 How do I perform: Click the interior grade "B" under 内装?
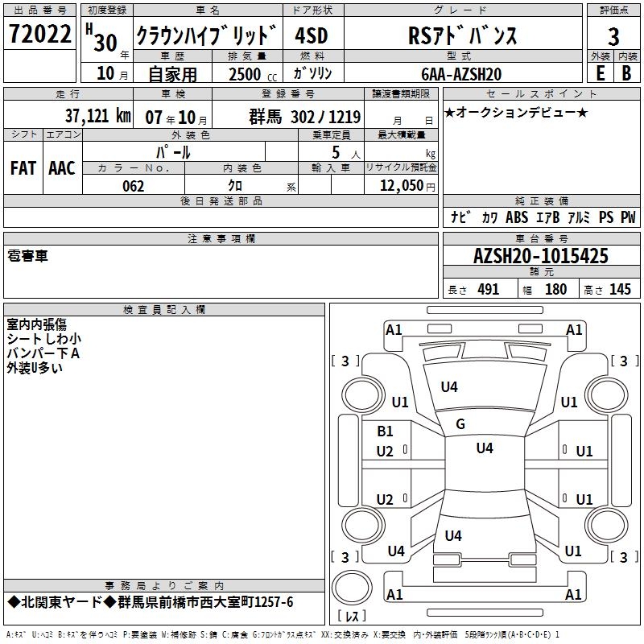pyautogui.click(x=626, y=73)
